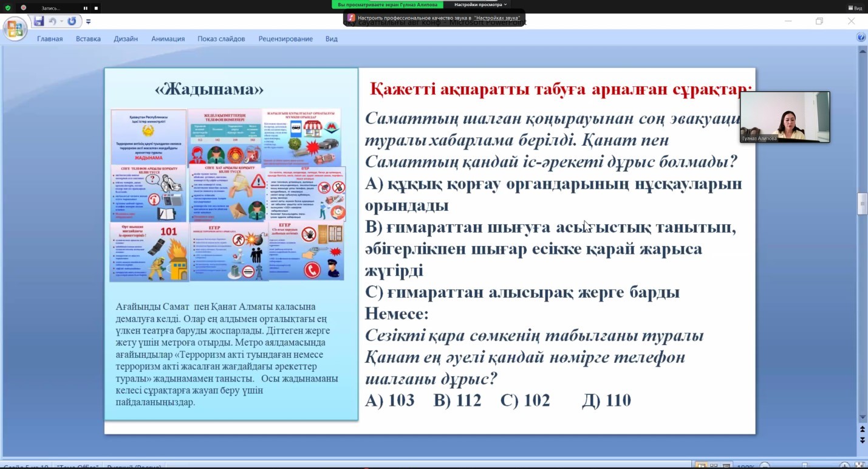
Task: Restore down the PowerPoint window
Action: click(x=819, y=21)
